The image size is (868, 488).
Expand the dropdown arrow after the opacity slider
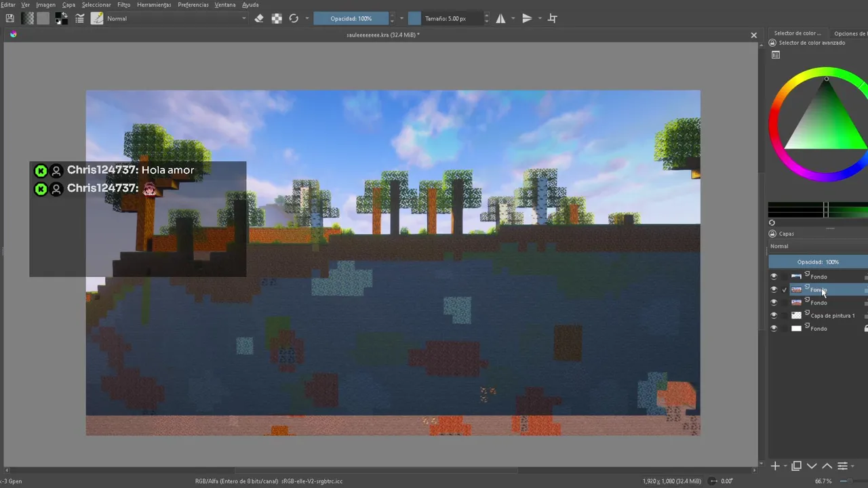click(x=401, y=18)
